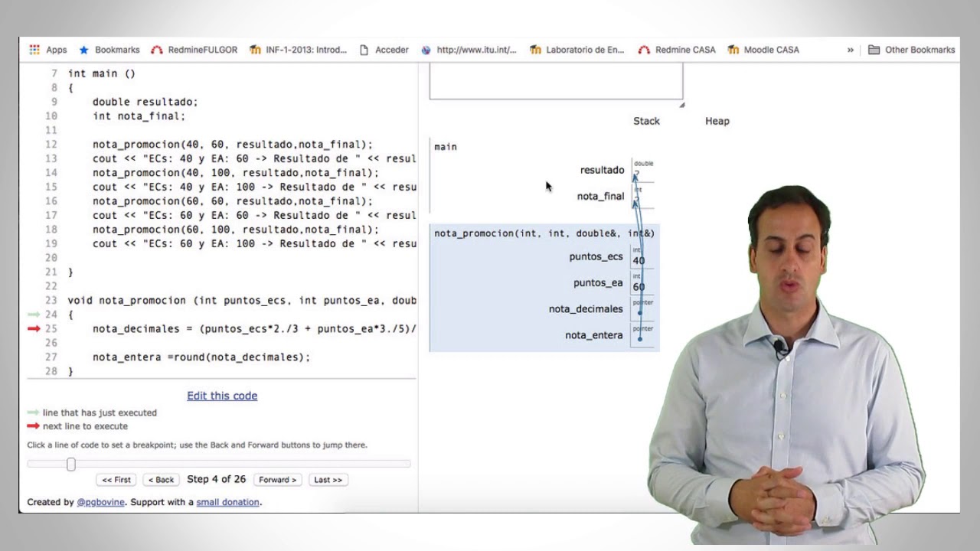Click the output box resize handle
Viewport: 980px width, 551px height.
pos(681,104)
